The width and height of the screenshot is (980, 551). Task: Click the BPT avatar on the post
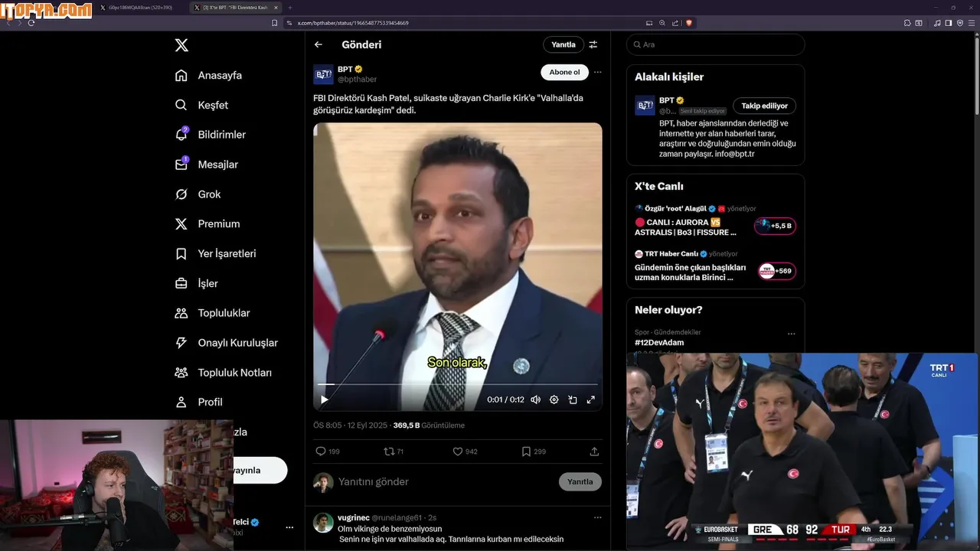point(323,74)
